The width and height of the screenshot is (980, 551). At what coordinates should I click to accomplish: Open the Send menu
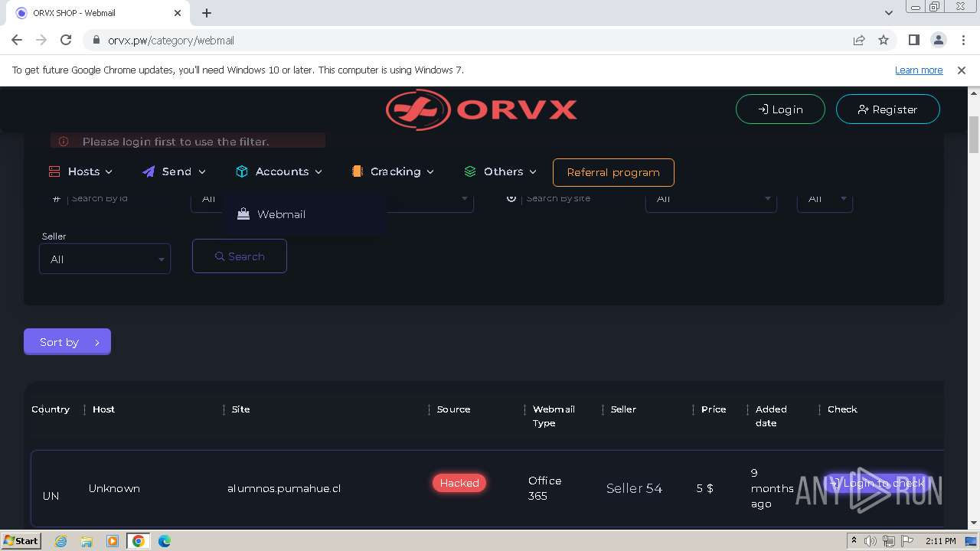pyautogui.click(x=174, y=171)
